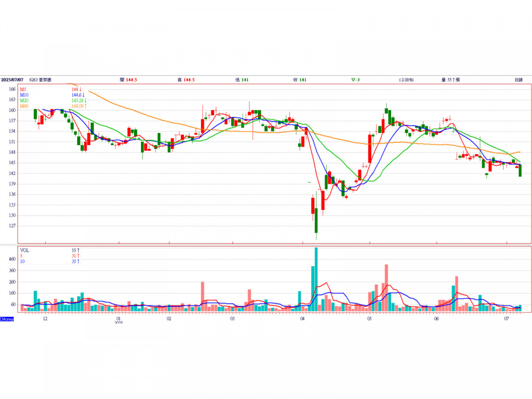The image size is (532, 399).
Task: Click the ▽-3 price change value
Action: [355, 80]
